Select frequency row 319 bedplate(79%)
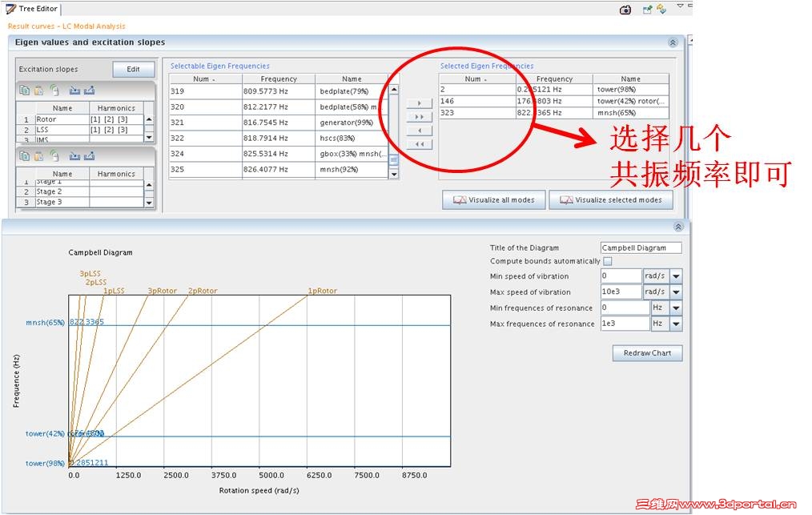Screen dimensions: 812x515 pyautogui.click(x=279, y=91)
